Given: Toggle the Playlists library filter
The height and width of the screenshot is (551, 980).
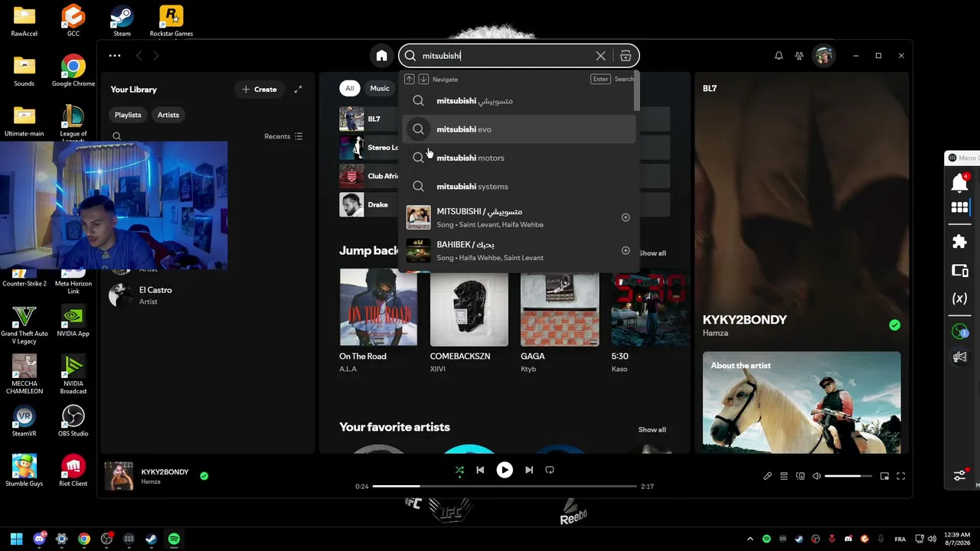Looking at the screenshot, I should pos(128,115).
